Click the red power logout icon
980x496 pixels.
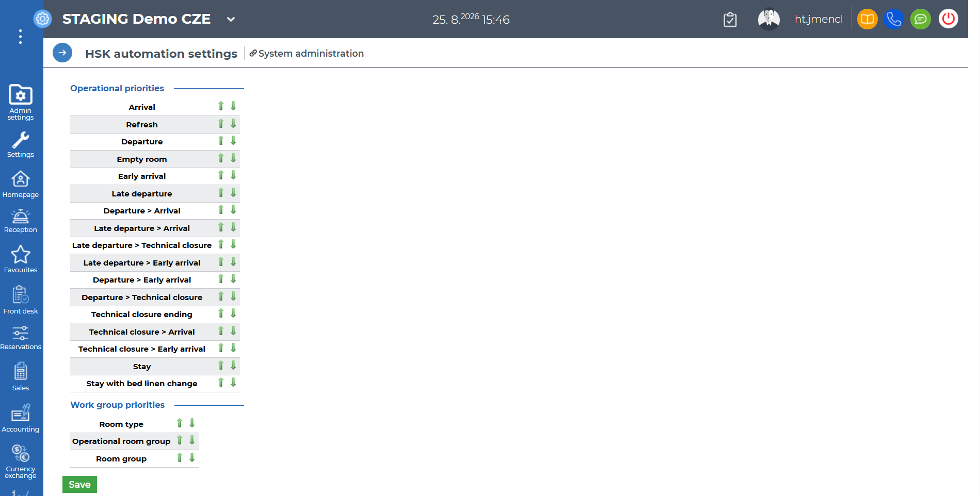948,19
